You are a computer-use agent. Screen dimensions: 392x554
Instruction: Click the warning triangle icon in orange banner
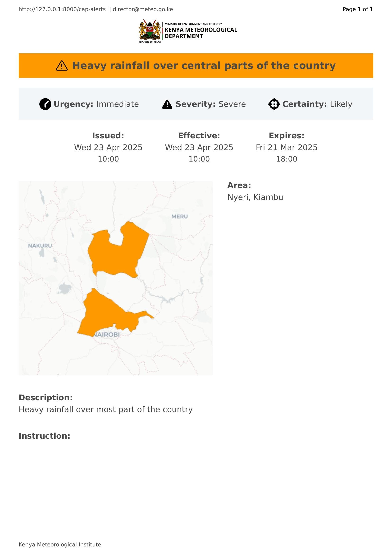(62, 66)
